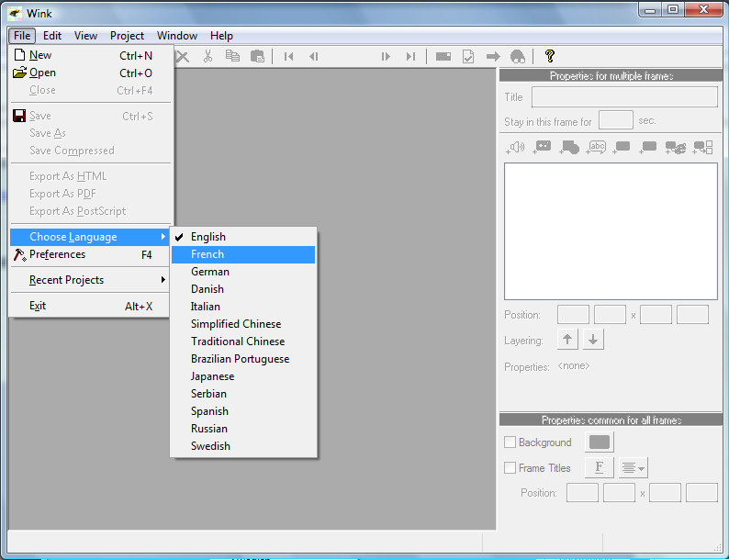Choose Open from the File menu

click(x=89, y=73)
